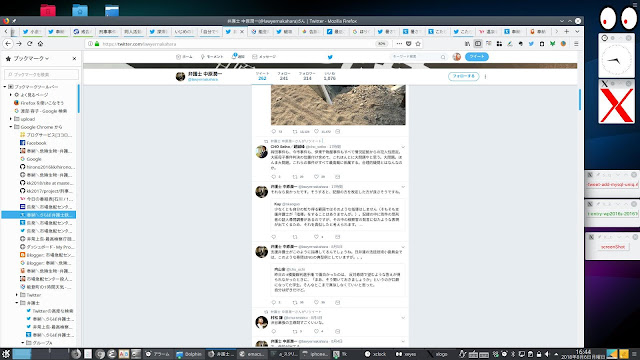Open the Messages tab in Twitter nav

(264, 57)
